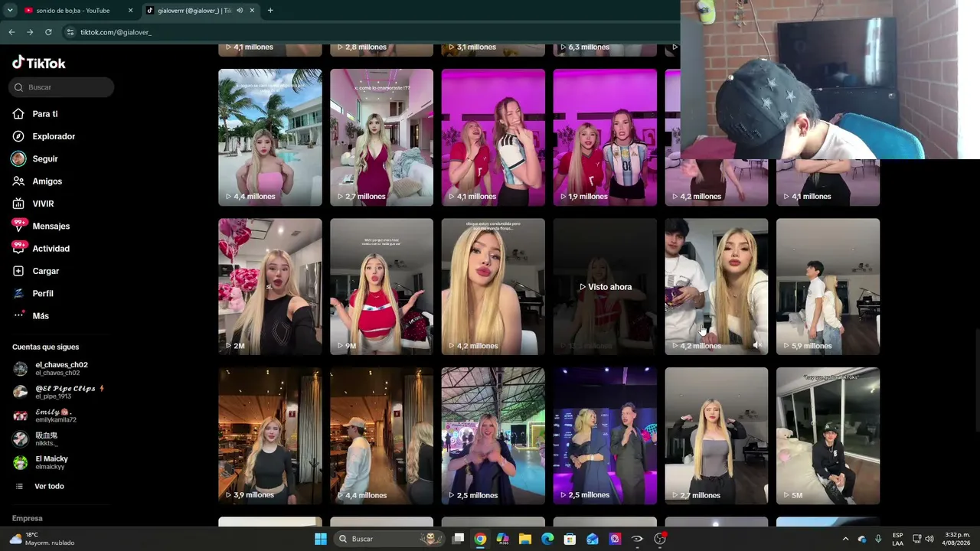Click the TikTok logo
The width and height of the screenshot is (980, 551).
click(x=39, y=63)
